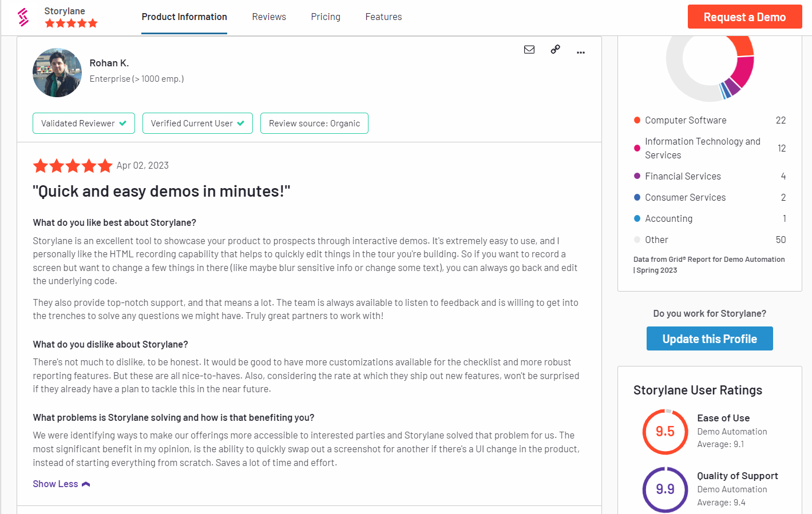812x514 pixels.
Task: Switch to the Reviews tab
Action: [x=269, y=17]
